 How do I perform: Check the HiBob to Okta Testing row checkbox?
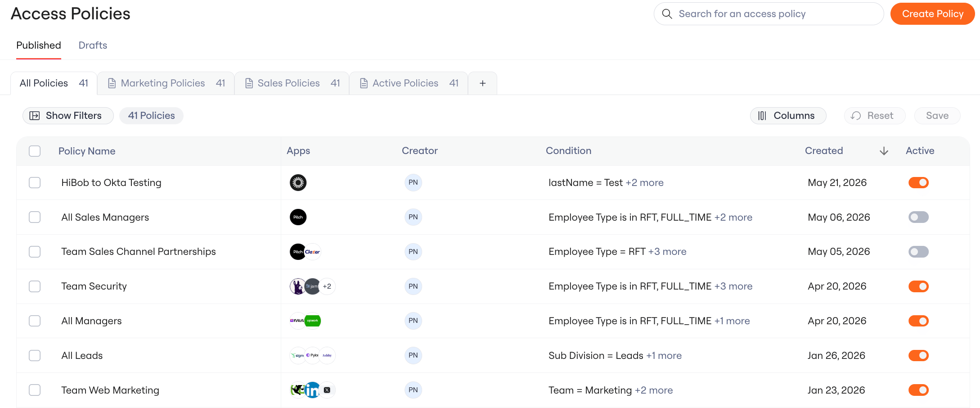point(35,182)
